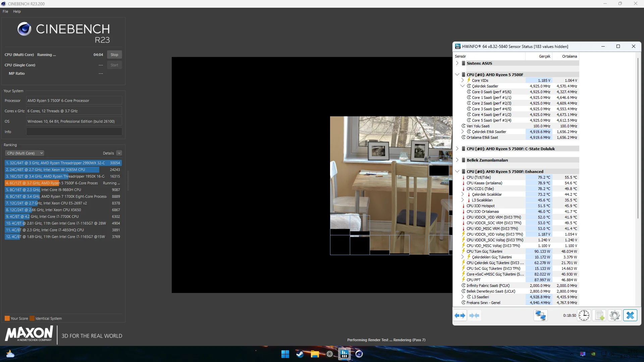This screenshot has height=362, width=644.
Task: Open HWiNFO remote network monitors icon
Action: pyautogui.click(x=540, y=315)
